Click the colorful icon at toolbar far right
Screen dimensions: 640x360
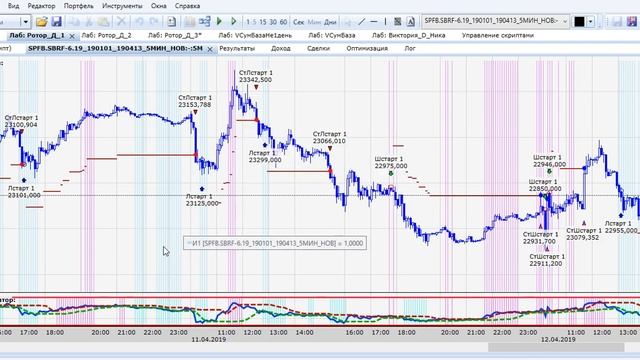[x=632, y=22]
